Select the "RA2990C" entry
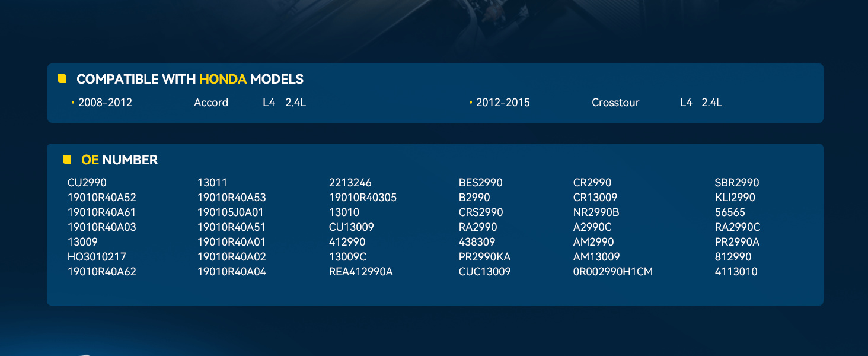Screen dimensions: 868x356 pyautogui.click(x=738, y=227)
